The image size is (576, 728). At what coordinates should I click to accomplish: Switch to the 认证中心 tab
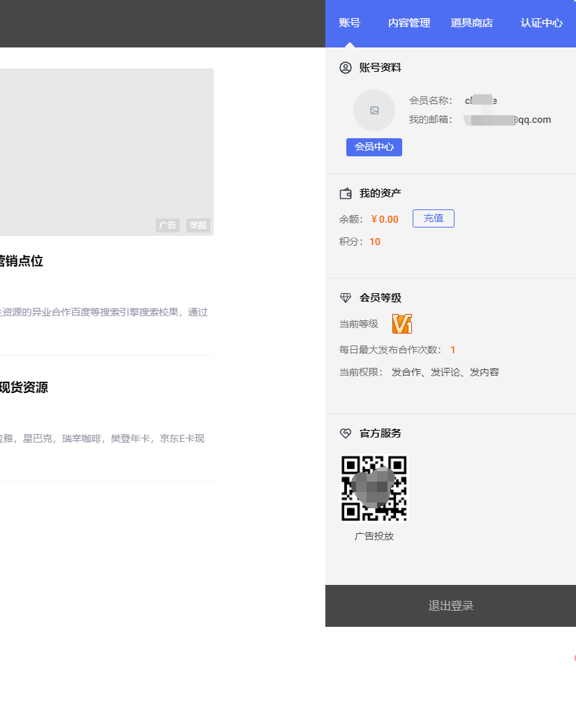541,23
